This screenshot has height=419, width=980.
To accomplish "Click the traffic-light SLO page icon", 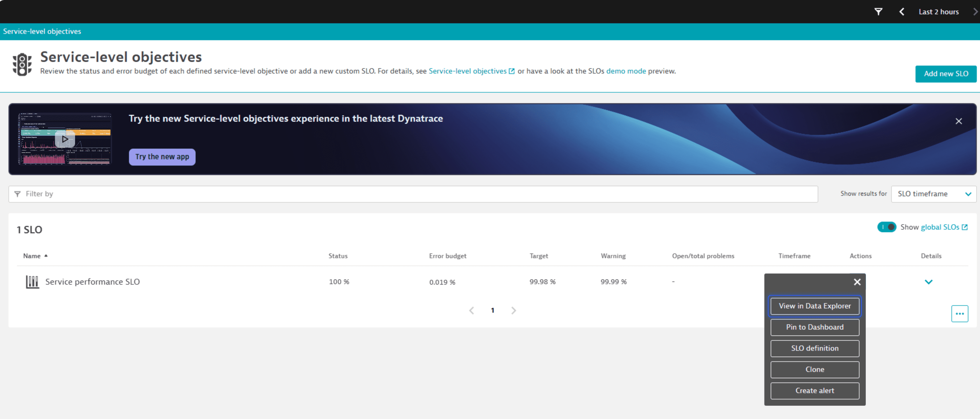I will pyautogui.click(x=22, y=64).
